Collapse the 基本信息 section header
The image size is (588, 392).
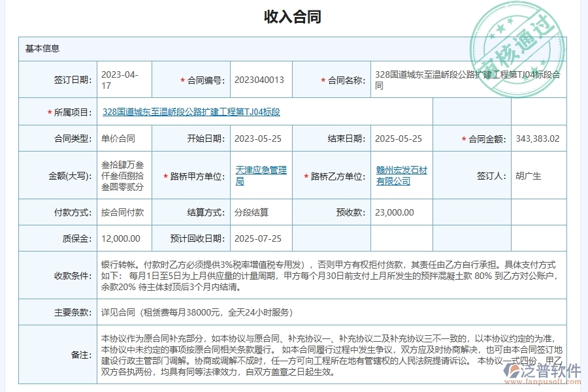click(x=42, y=47)
